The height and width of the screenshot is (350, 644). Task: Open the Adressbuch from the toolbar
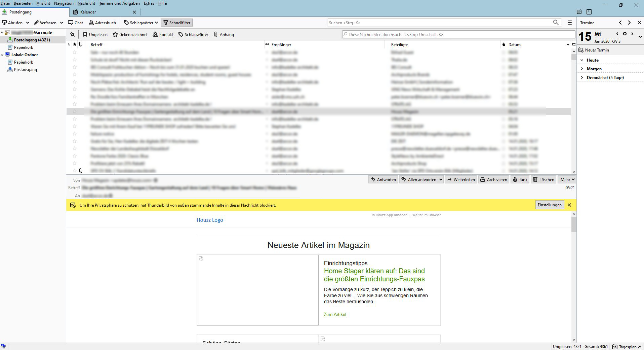[103, 23]
